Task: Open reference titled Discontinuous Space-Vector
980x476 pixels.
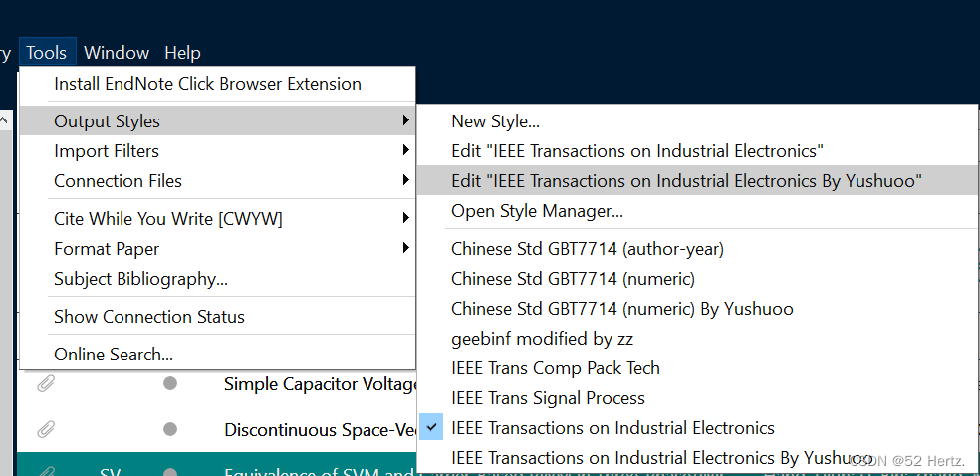Action: (x=321, y=430)
